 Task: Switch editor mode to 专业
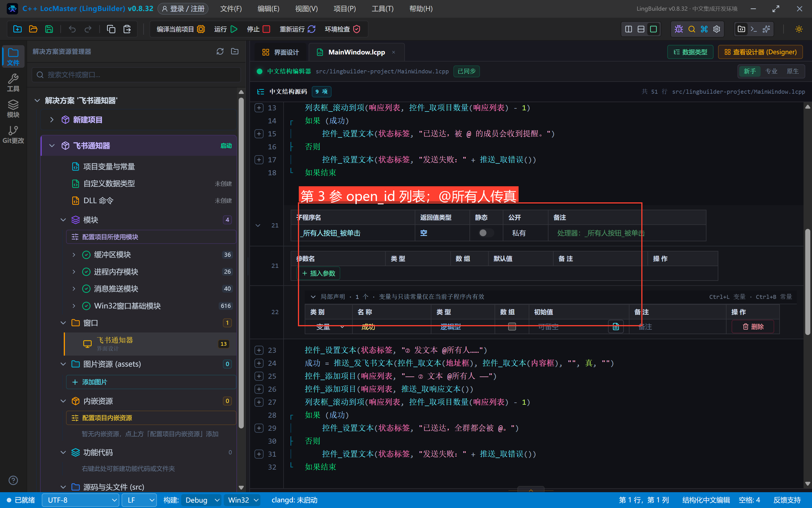coord(771,71)
